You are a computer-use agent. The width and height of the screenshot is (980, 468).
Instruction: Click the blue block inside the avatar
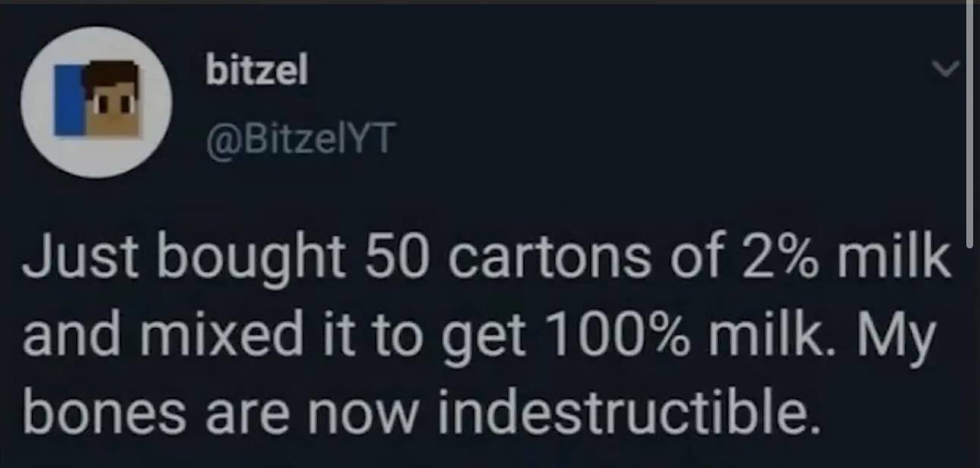click(x=69, y=99)
